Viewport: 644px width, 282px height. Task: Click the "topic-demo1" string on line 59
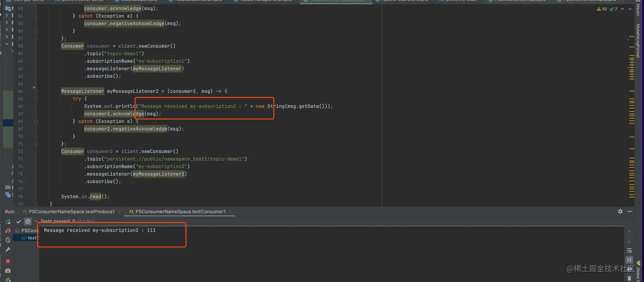click(x=124, y=54)
